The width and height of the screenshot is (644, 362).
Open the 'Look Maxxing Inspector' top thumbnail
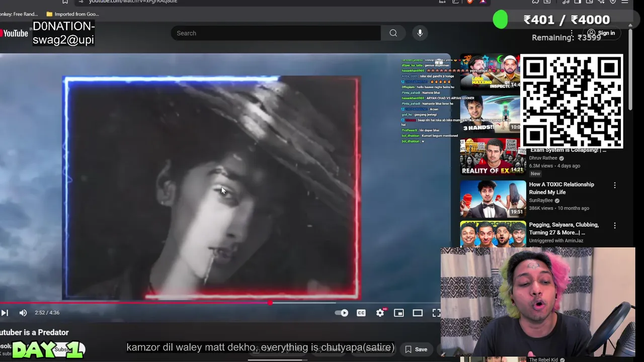point(491,72)
